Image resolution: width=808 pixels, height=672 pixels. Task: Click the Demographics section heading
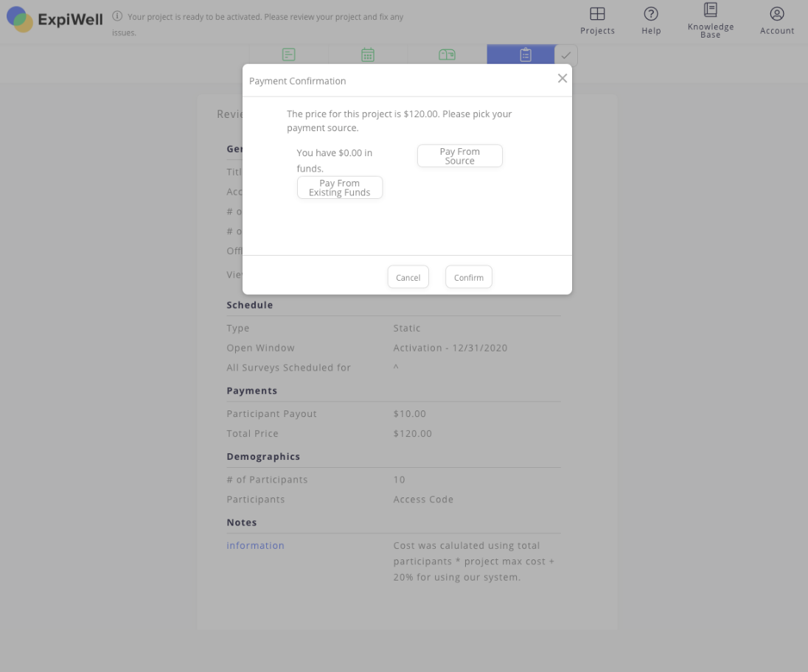263,456
